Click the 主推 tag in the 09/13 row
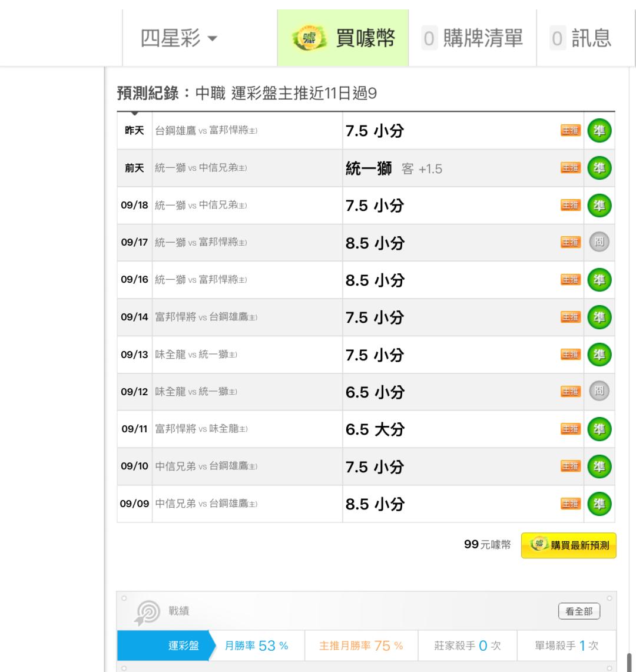The width and height of the screenshot is (636, 672). (x=571, y=355)
